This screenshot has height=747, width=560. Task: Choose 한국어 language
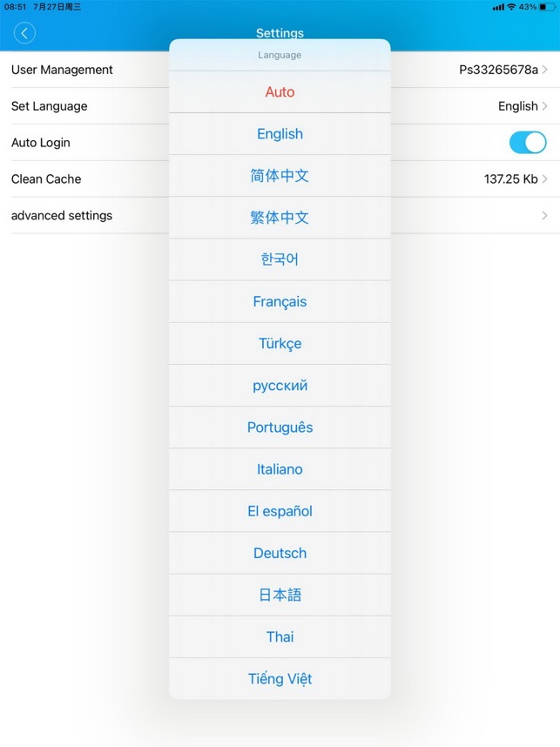[x=280, y=259]
